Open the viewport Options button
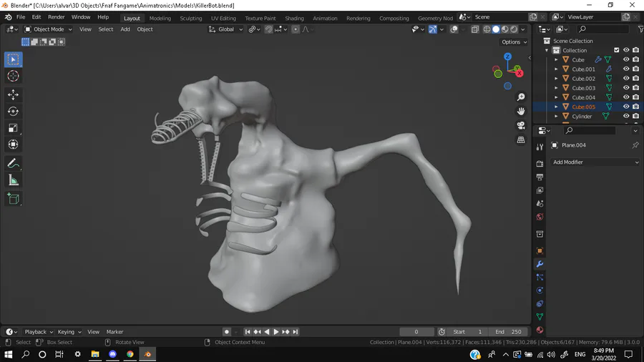Screen dimensions: 644x362 [514, 42]
